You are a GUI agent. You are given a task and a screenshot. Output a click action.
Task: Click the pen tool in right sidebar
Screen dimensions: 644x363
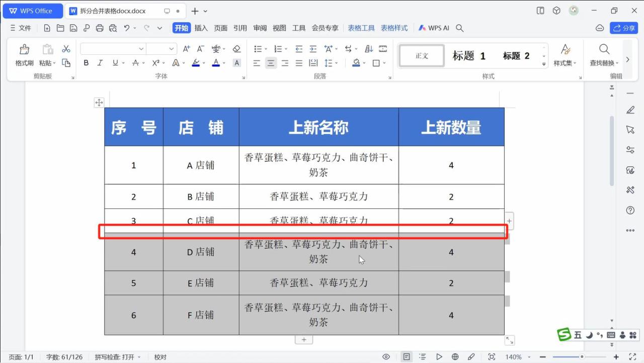click(x=630, y=110)
